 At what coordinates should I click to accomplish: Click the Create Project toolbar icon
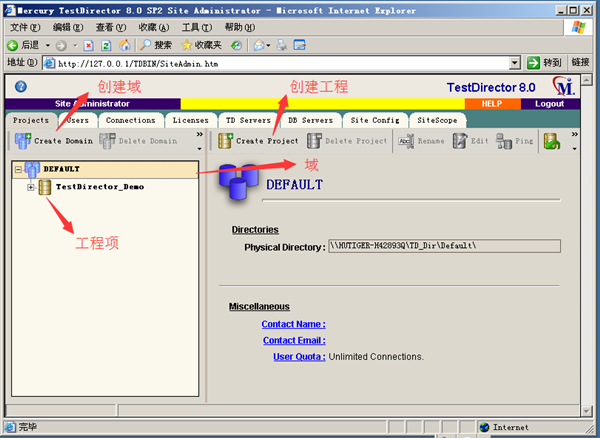coord(225,141)
